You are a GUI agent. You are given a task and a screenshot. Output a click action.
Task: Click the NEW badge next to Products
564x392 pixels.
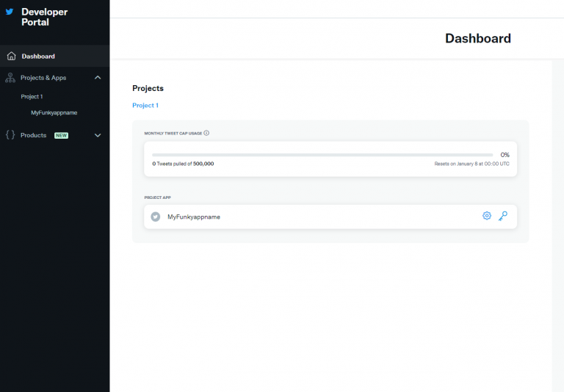[x=61, y=136]
